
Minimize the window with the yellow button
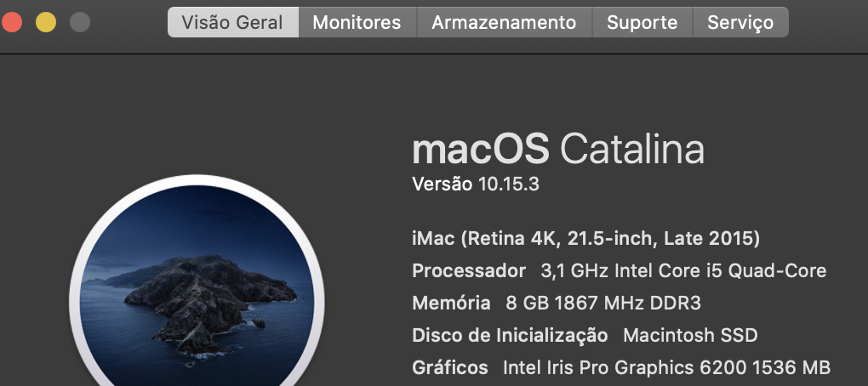coord(46,22)
